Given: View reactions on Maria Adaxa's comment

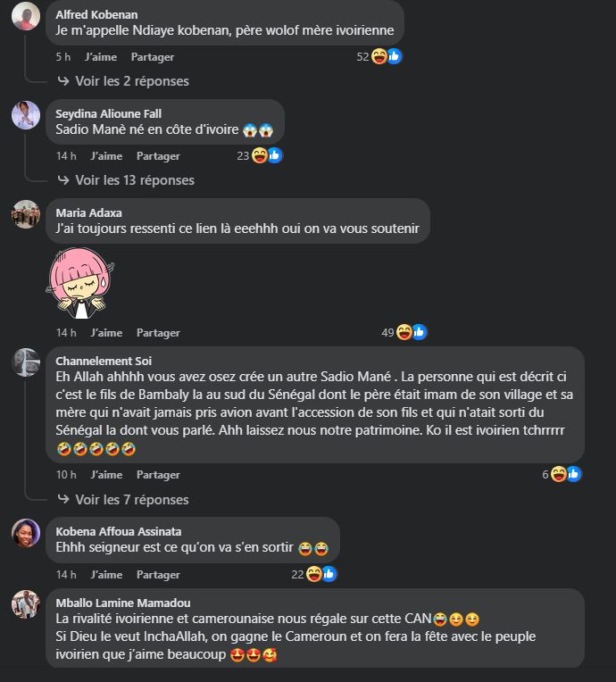Looking at the screenshot, I should pyautogui.click(x=404, y=333).
